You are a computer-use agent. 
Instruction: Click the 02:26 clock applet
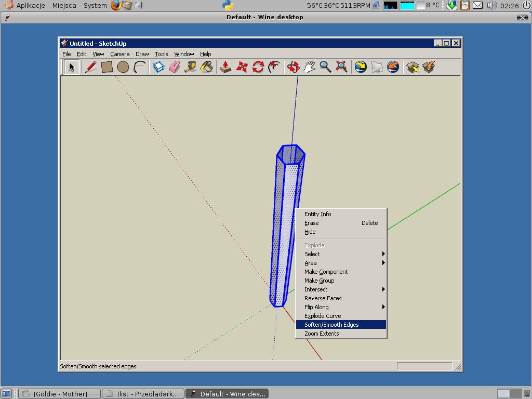[x=509, y=5]
